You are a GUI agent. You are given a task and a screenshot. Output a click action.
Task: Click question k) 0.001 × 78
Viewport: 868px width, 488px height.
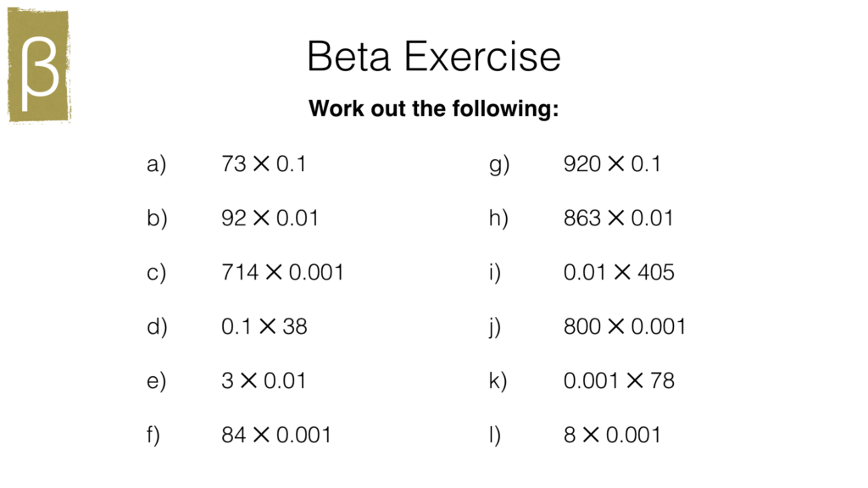(x=619, y=381)
